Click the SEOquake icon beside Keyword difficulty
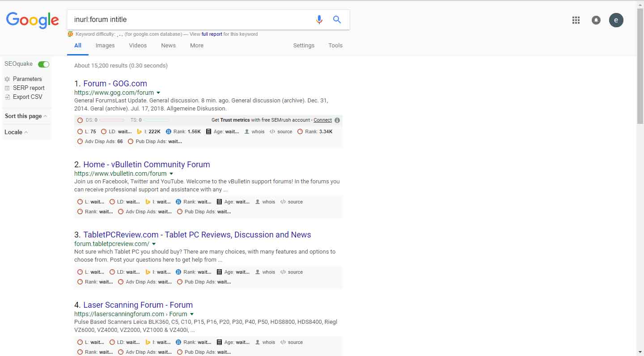Screen dimensions: 644x356 [70, 34]
